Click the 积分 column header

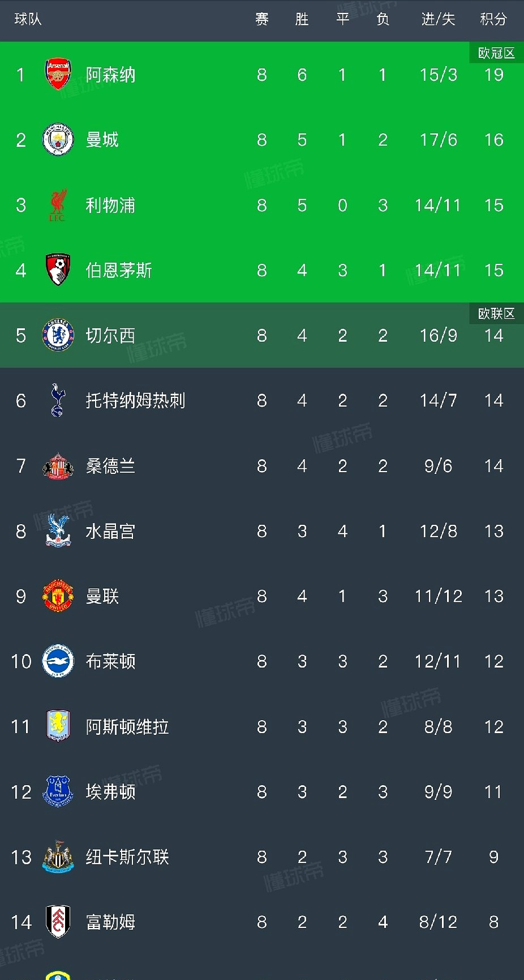point(493,19)
